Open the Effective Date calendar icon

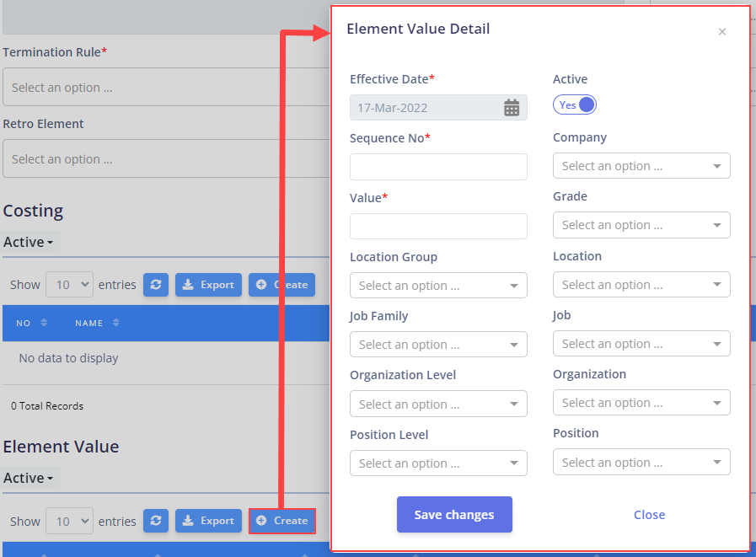512,108
